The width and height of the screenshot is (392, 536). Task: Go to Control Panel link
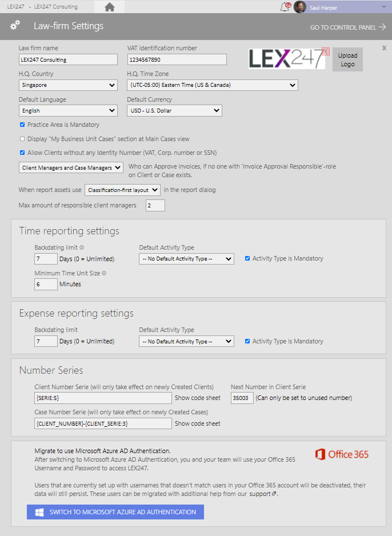pos(347,27)
